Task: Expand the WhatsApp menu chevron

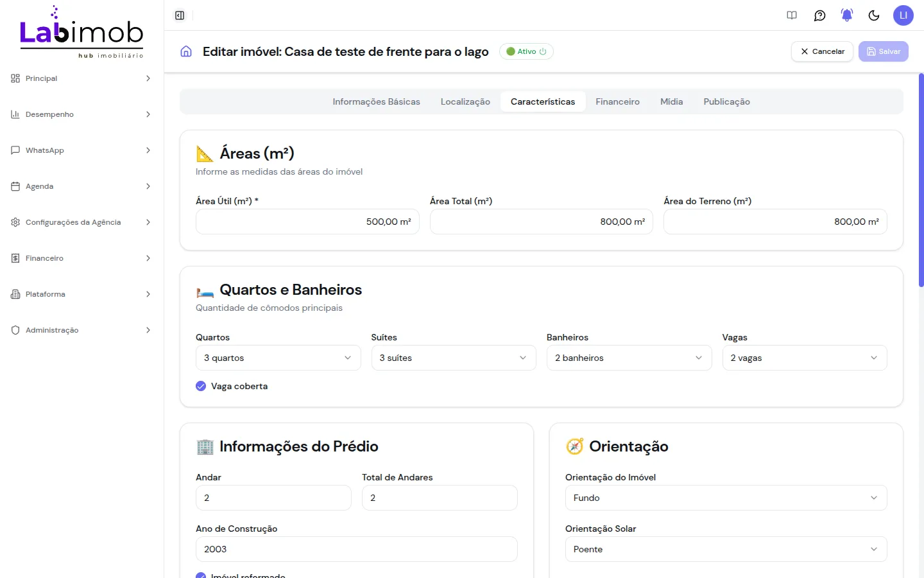Action: tap(148, 150)
